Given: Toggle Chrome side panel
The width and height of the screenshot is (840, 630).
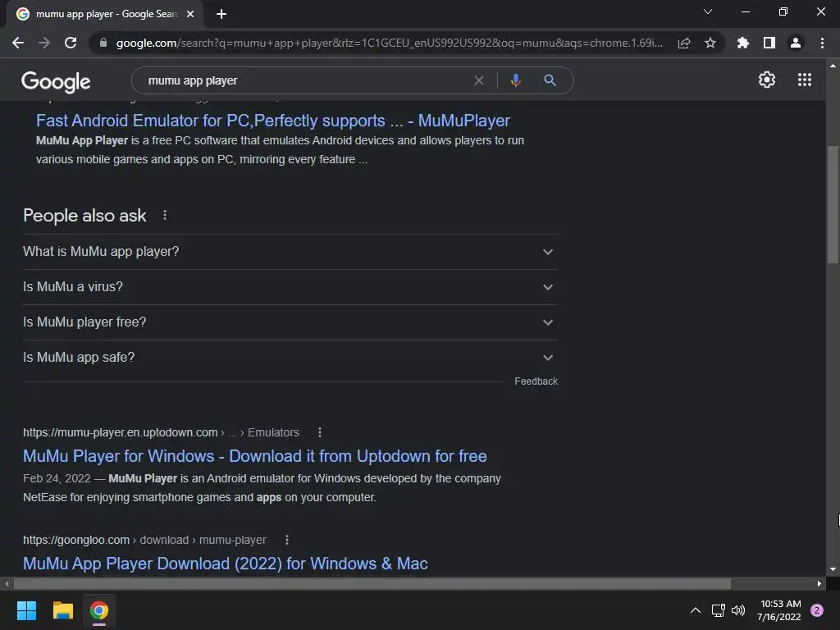Looking at the screenshot, I should (769, 43).
